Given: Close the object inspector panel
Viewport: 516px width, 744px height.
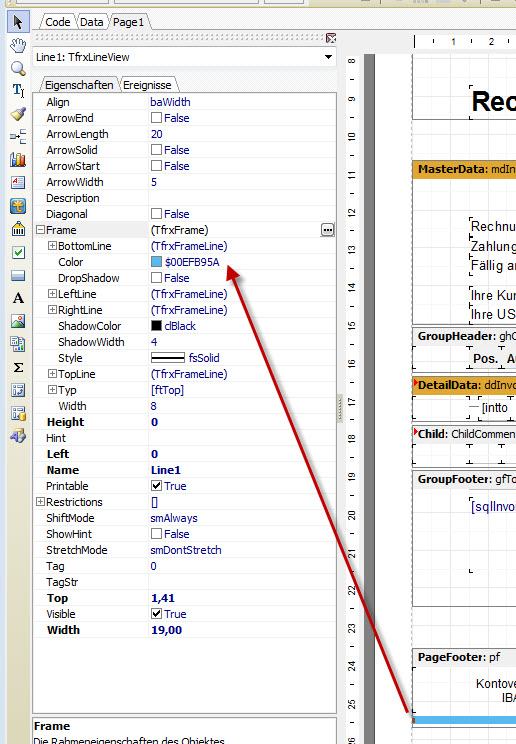Looking at the screenshot, I should tap(331, 38).
